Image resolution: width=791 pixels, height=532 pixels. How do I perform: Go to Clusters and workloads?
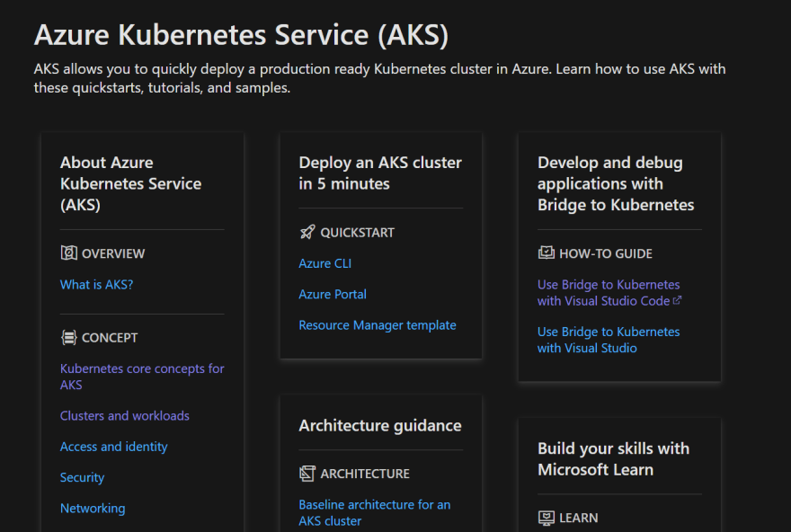(x=125, y=415)
